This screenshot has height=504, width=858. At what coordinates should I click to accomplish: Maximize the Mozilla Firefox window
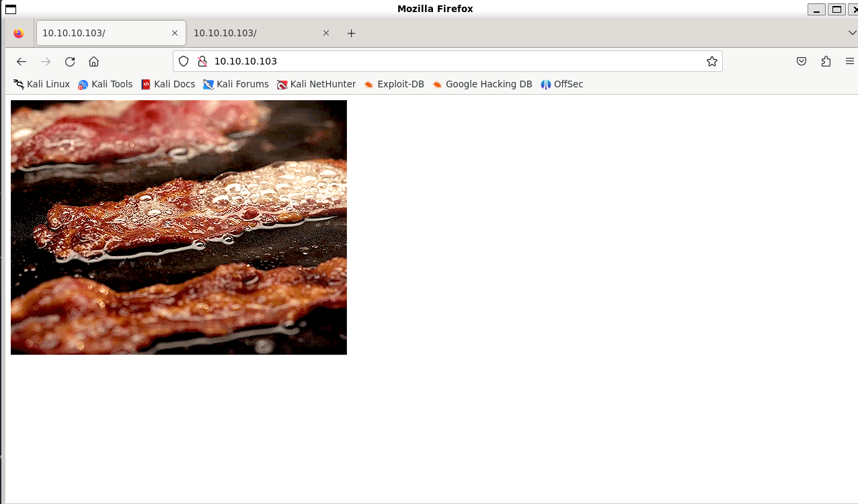pos(836,9)
